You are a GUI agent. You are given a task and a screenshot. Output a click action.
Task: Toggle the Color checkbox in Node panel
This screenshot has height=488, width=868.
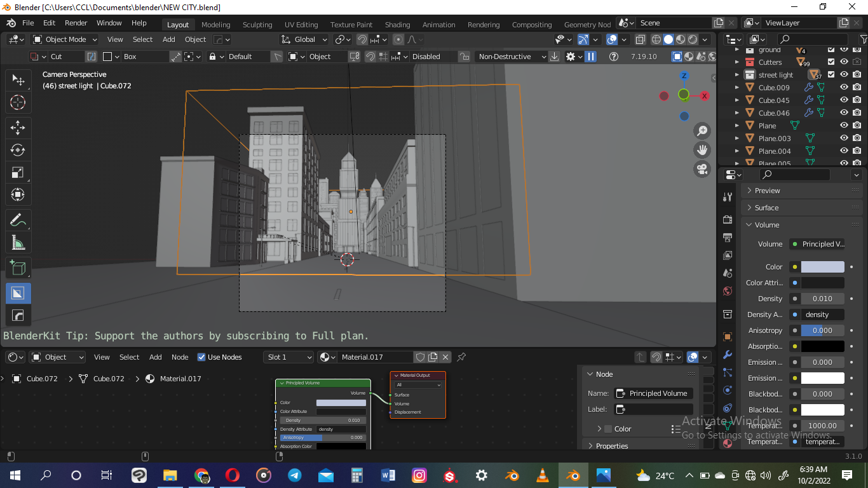click(608, 429)
